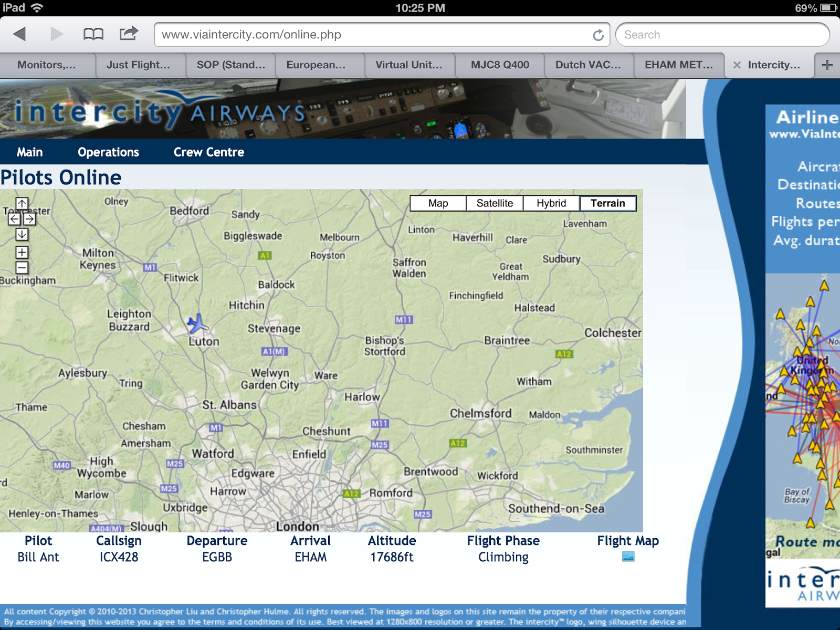The width and height of the screenshot is (840, 630).
Task: Switch to the Virtual Unit tab
Action: click(409, 65)
